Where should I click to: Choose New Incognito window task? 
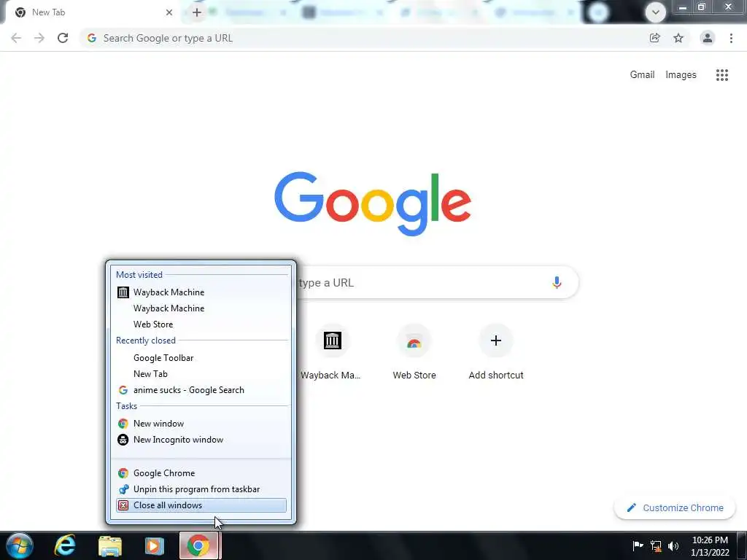(201, 440)
